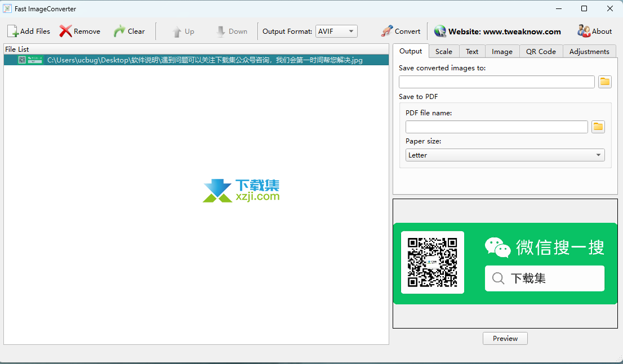The image size is (623, 364).
Task: Open the Output Format dropdown
Action: 336,32
